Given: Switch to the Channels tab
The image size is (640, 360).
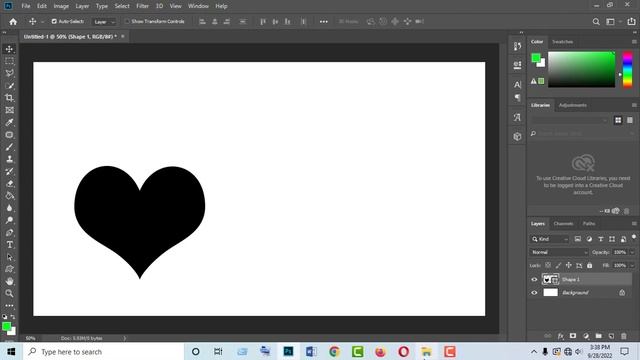Looking at the screenshot, I should coord(563,224).
